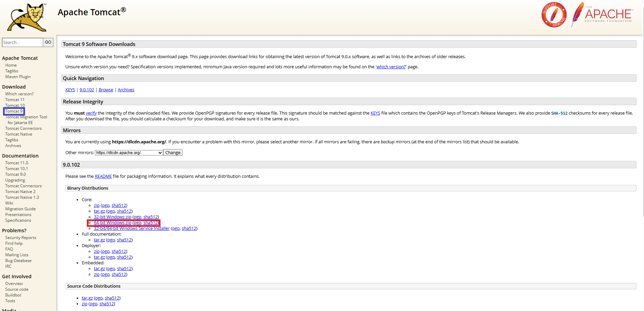
Task: Select Tomcat 9 in the Download sidebar
Action: pos(14,111)
